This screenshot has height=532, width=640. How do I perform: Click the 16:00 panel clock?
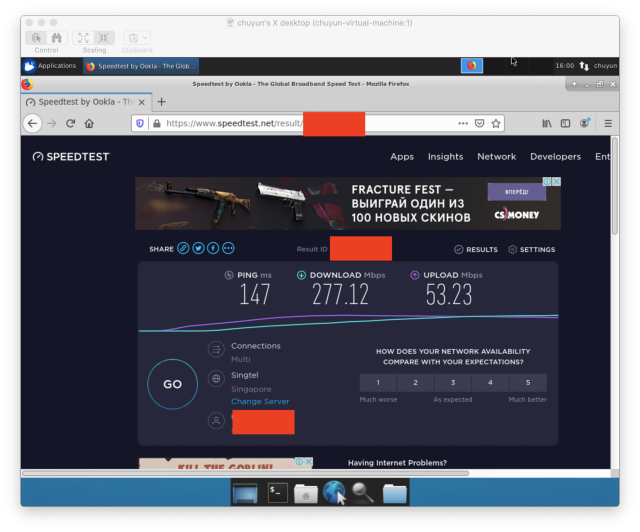click(x=564, y=66)
